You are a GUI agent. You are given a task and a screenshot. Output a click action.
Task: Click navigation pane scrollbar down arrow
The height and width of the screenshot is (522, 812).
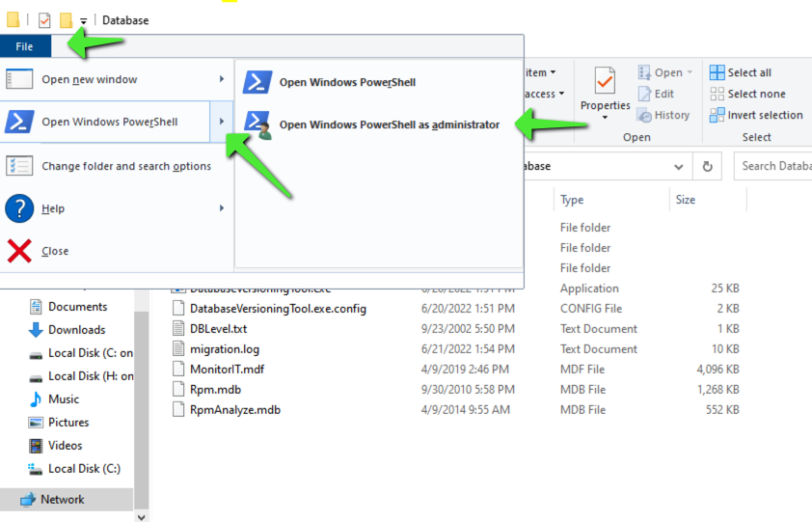[142, 516]
